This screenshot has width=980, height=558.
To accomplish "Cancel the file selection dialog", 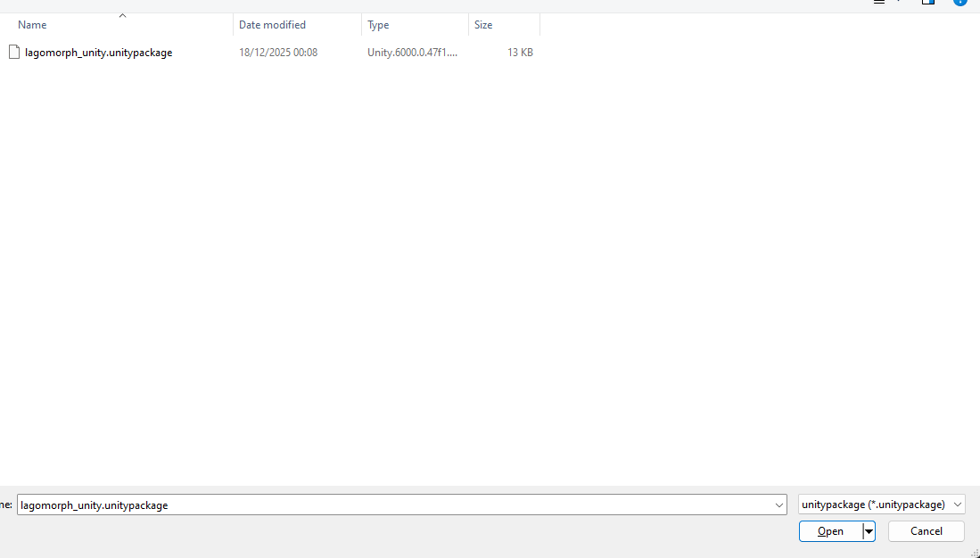I will [x=926, y=531].
